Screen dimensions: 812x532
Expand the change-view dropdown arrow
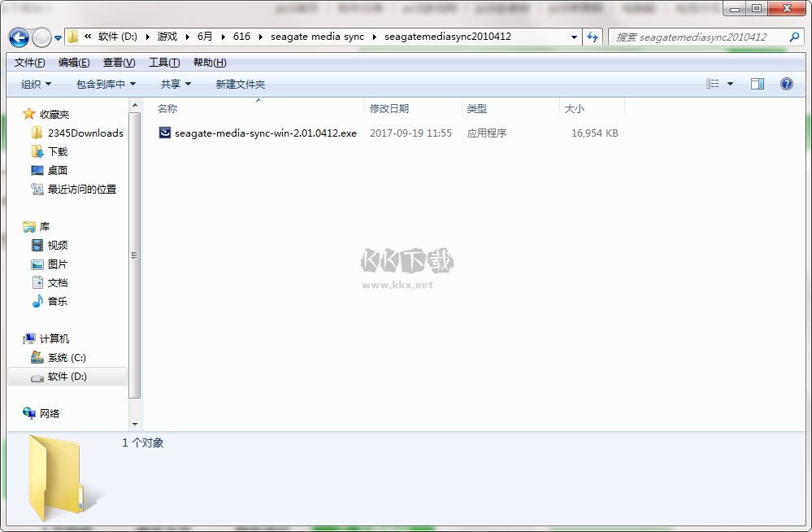[x=729, y=83]
